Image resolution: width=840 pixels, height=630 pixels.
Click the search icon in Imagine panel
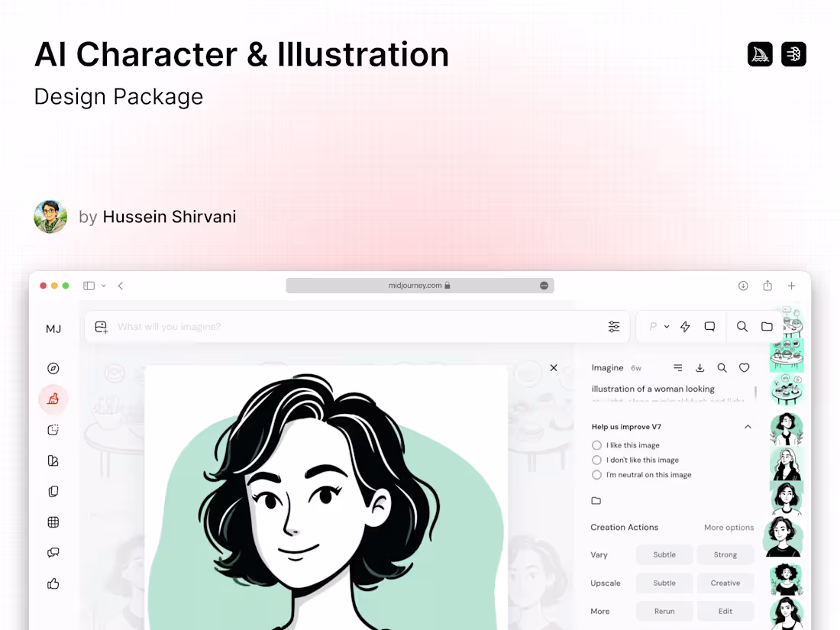tap(722, 367)
